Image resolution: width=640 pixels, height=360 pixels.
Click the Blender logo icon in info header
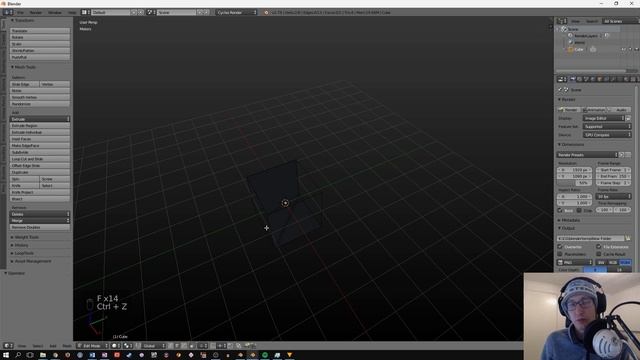click(x=267, y=12)
